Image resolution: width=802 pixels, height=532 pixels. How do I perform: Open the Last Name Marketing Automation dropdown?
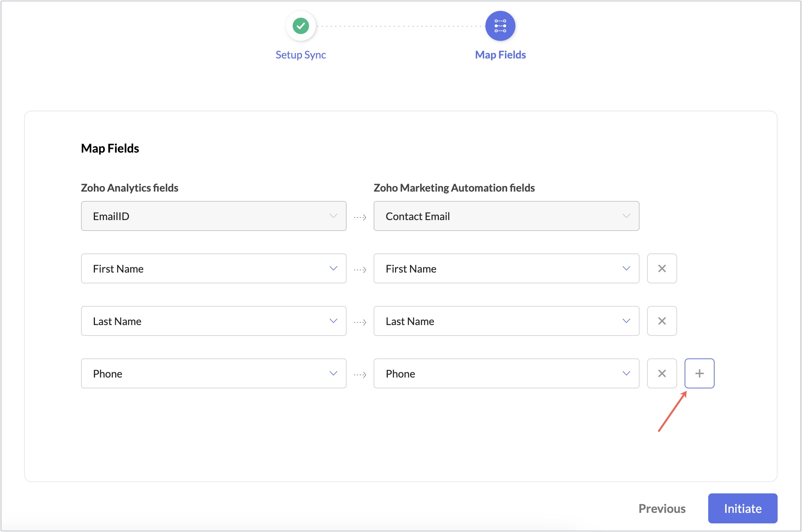(506, 321)
